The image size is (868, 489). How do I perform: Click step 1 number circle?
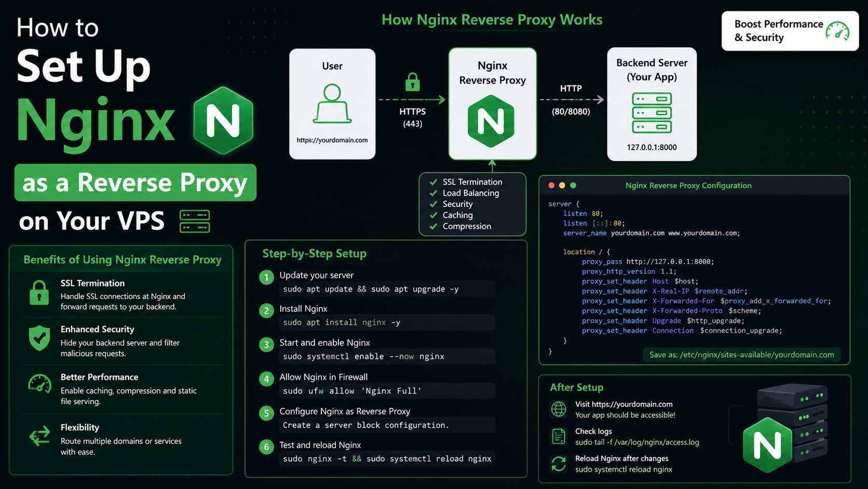tap(266, 277)
